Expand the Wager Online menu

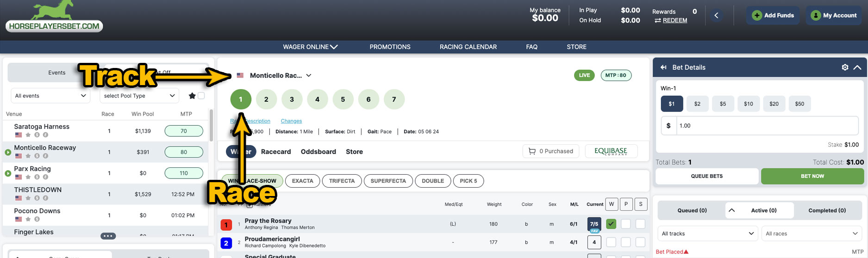click(x=310, y=47)
